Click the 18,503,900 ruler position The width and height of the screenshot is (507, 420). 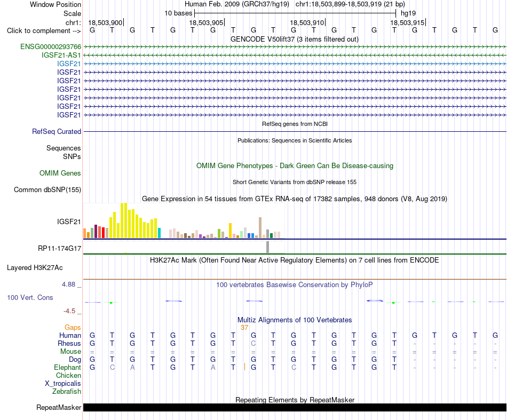click(106, 22)
